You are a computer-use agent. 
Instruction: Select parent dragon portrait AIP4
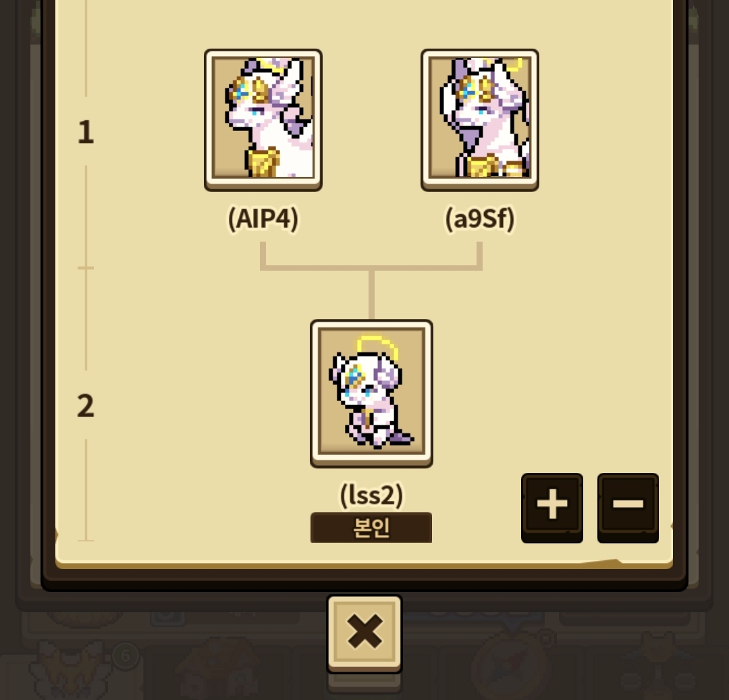click(x=263, y=119)
